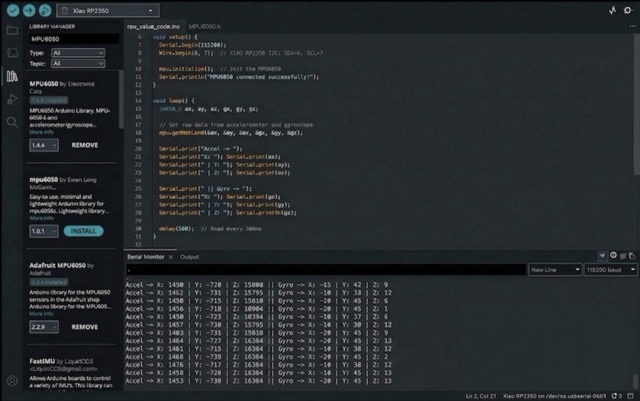Open the Search sidebar icon
Viewport: 640px width, 401px height.
point(12,122)
